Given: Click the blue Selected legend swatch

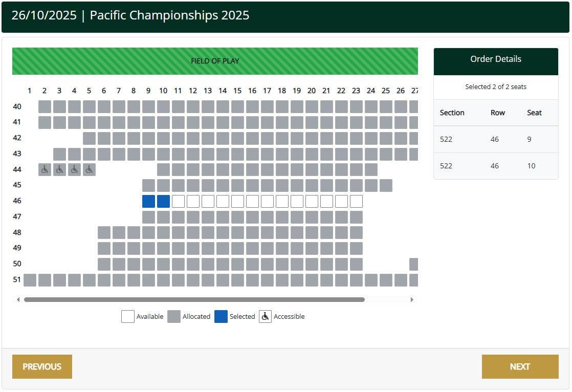Looking at the screenshot, I should click(x=221, y=316).
